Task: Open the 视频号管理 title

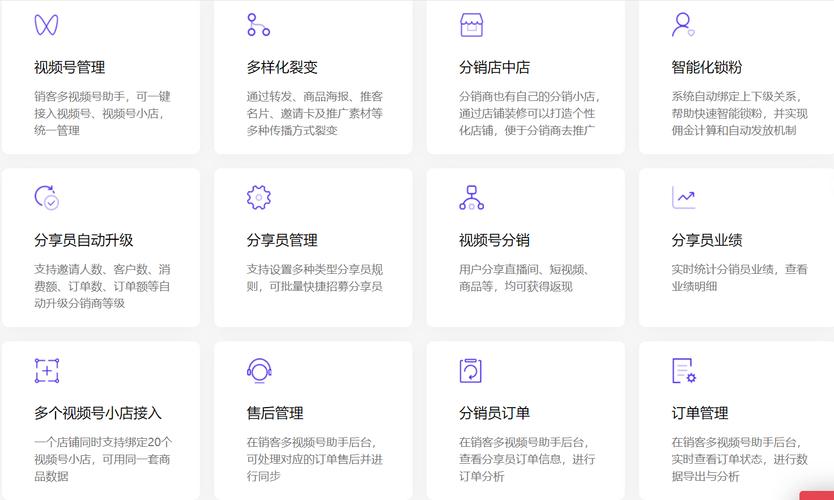Action: (x=70, y=68)
